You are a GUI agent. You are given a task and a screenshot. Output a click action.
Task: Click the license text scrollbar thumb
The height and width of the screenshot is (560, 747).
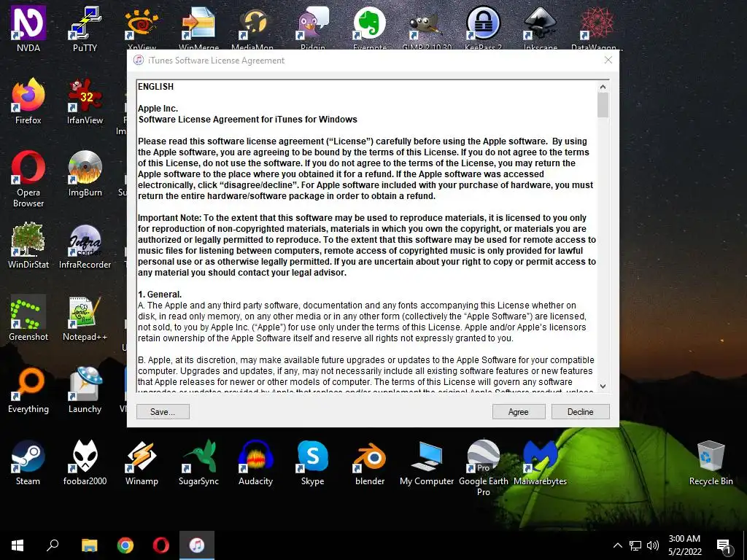tap(603, 105)
